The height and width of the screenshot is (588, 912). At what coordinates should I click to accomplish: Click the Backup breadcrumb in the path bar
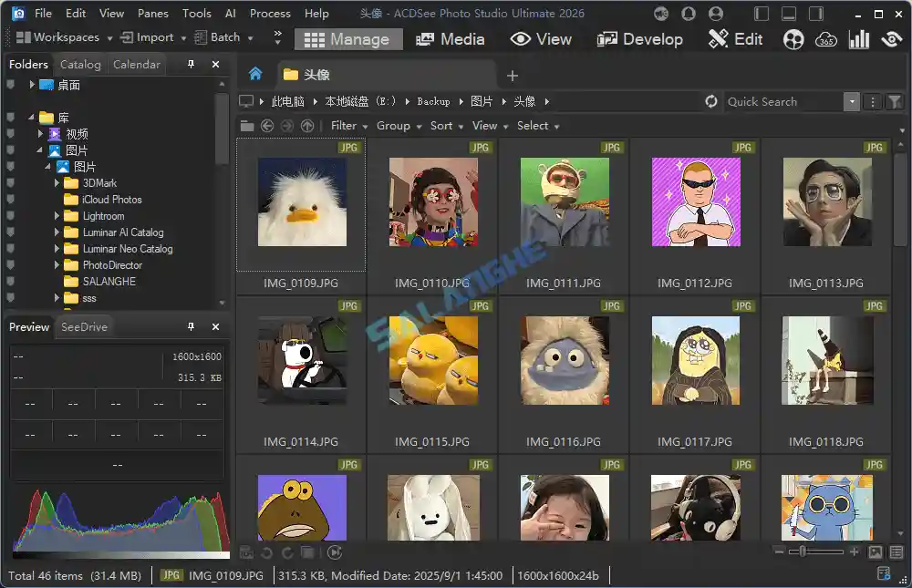tap(432, 101)
